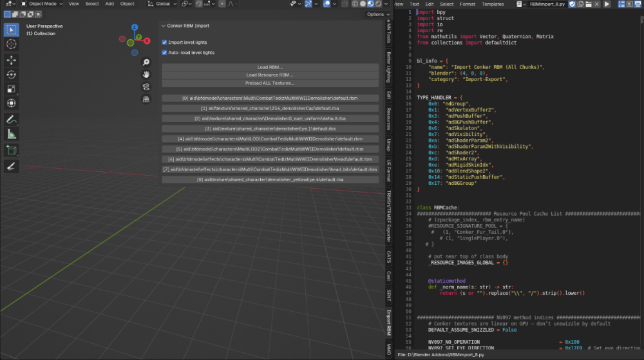The height and width of the screenshot is (360, 644).
Task: Open the pivot point dropdown
Action: click(187, 4)
